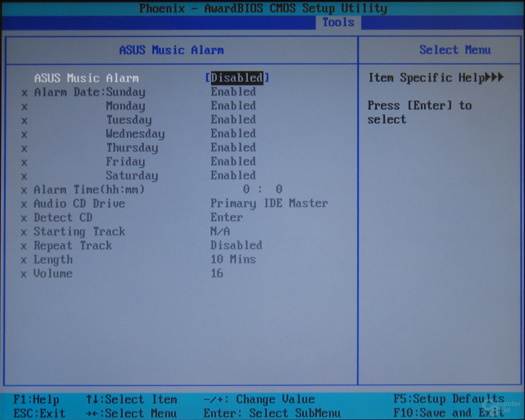
Task: Click the Select Item hint in the footer
Action: (131, 399)
